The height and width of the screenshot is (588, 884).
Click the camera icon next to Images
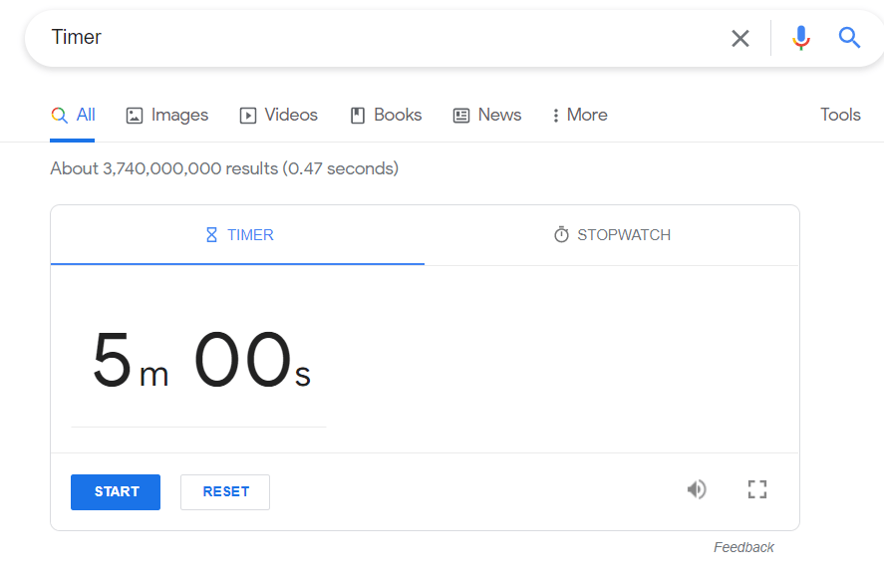click(x=134, y=115)
